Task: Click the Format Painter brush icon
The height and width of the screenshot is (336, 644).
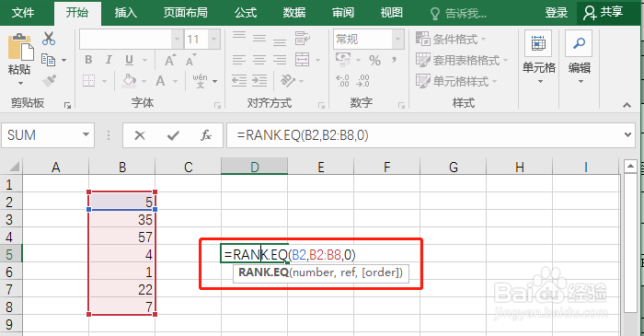Action: pos(49,80)
